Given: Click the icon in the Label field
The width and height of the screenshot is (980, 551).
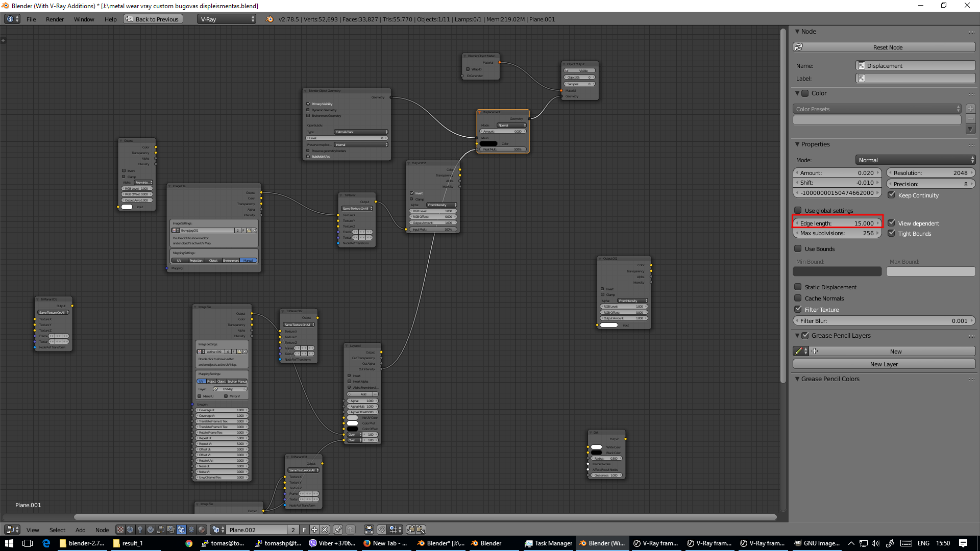Looking at the screenshot, I should pyautogui.click(x=862, y=78).
